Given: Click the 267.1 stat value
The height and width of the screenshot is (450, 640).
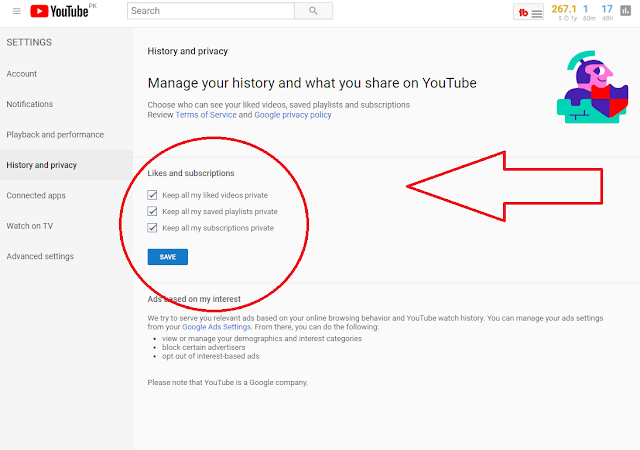Looking at the screenshot, I should click(x=564, y=9).
